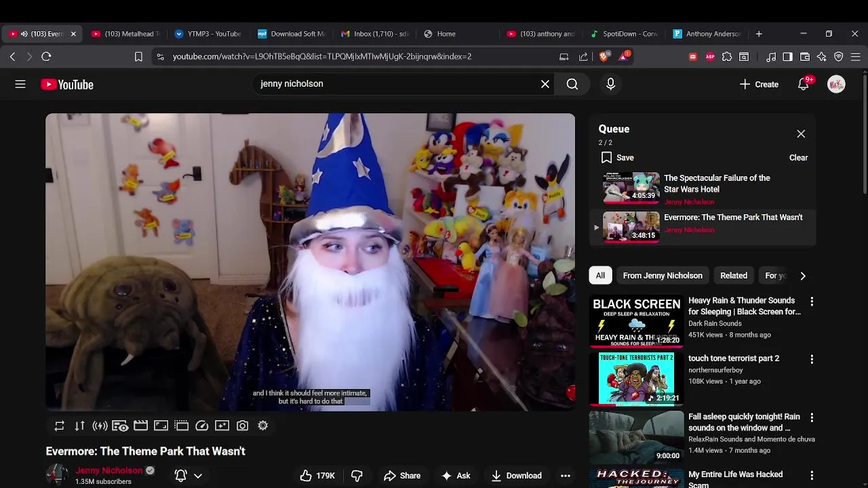The image size is (868, 488).
Task: Toggle the loop/repeat button below the player
Action: click(60, 426)
